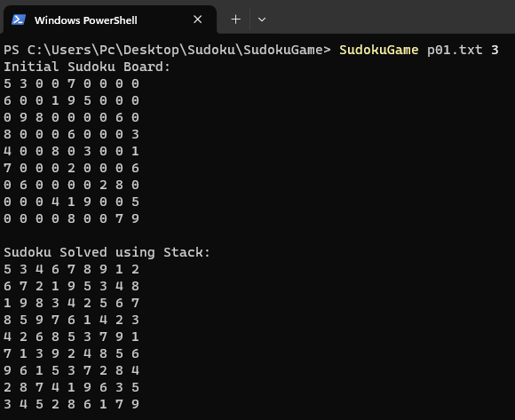Click the last solved row '3 4 5 2 8 6 1 7 9'
The width and height of the screenshot is (515, 420).
[x=71, y=404]
